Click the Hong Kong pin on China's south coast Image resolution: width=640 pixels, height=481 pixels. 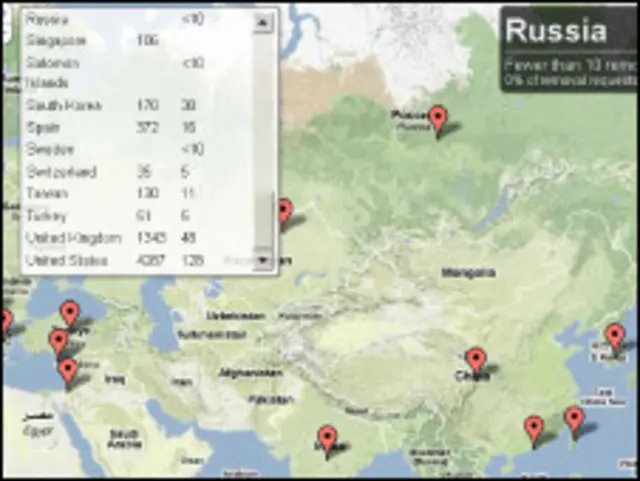(533, 432)
